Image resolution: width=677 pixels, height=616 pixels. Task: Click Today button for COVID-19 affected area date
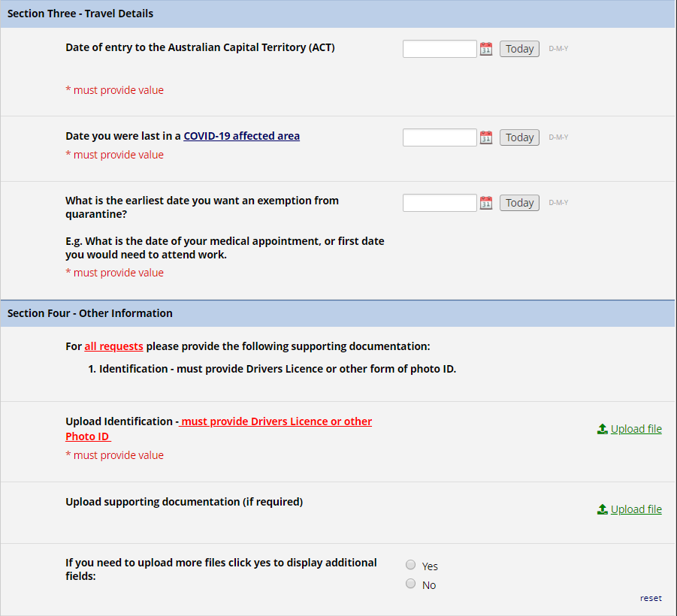[x=519, y=137]
